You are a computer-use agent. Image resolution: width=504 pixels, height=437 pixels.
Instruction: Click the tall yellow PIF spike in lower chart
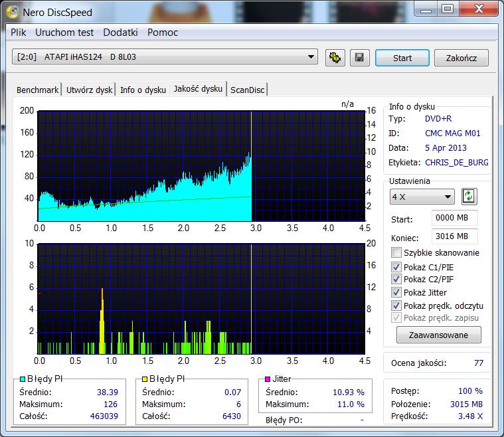(102, 321)
